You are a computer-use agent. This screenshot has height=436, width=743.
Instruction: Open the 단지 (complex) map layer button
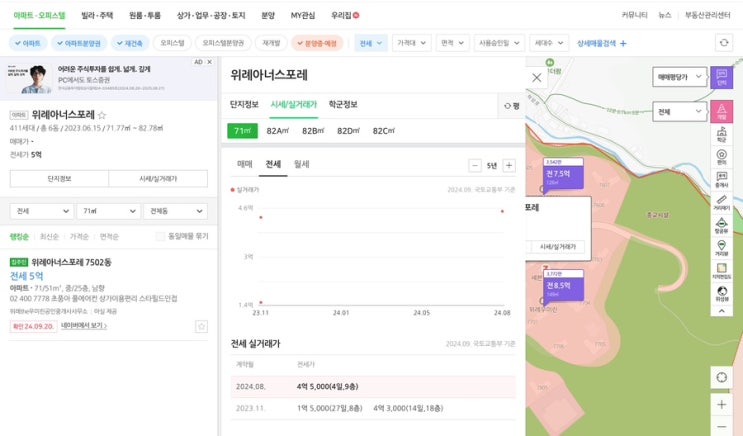(x=721, y=77)
